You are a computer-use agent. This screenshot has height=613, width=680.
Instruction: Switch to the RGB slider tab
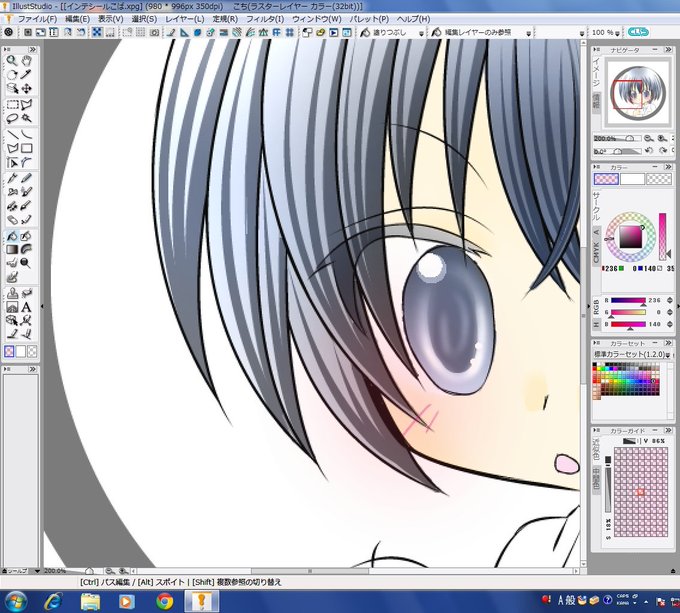tap(596, 307)
